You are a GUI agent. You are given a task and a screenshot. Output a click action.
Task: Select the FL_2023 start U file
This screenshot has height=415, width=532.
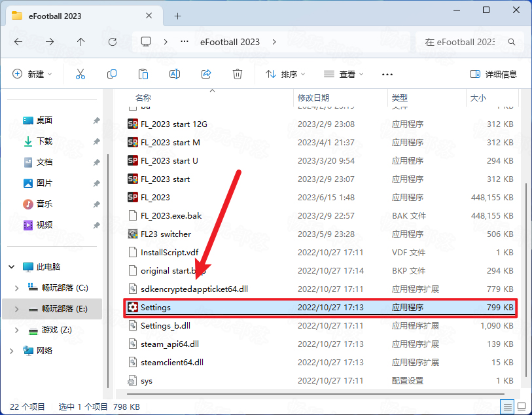(x=169, y=161)
